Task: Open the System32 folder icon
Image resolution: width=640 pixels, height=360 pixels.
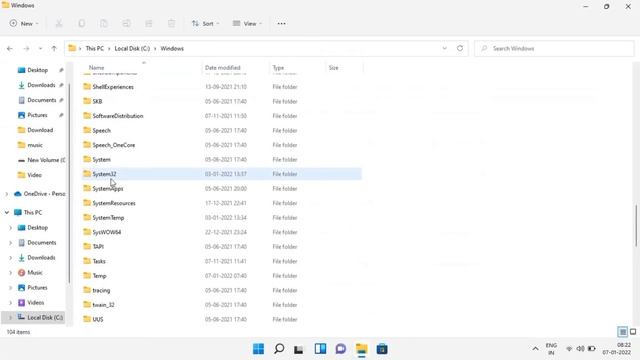Action: pyautogui.click(x=87, y=173)
